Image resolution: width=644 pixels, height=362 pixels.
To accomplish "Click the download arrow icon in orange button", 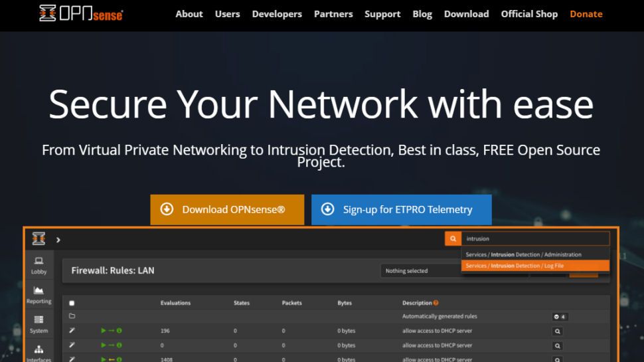I will pyautogui.click(x=167, y=209).
